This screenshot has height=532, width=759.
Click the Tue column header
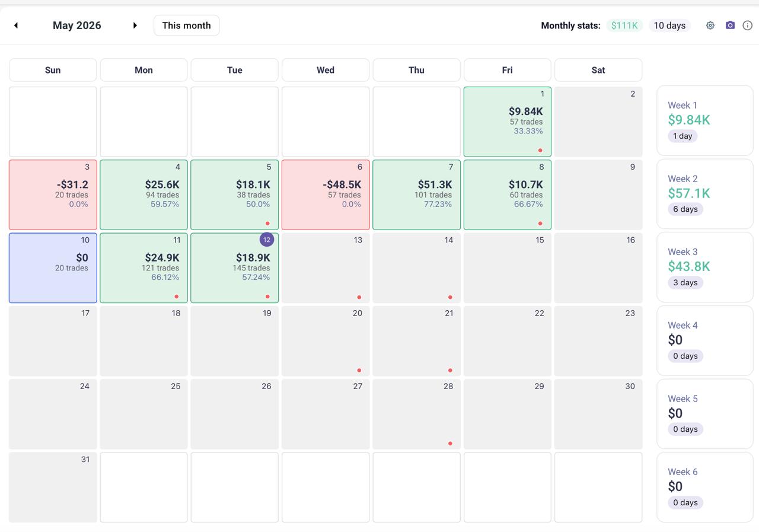[x=235, y=70]
